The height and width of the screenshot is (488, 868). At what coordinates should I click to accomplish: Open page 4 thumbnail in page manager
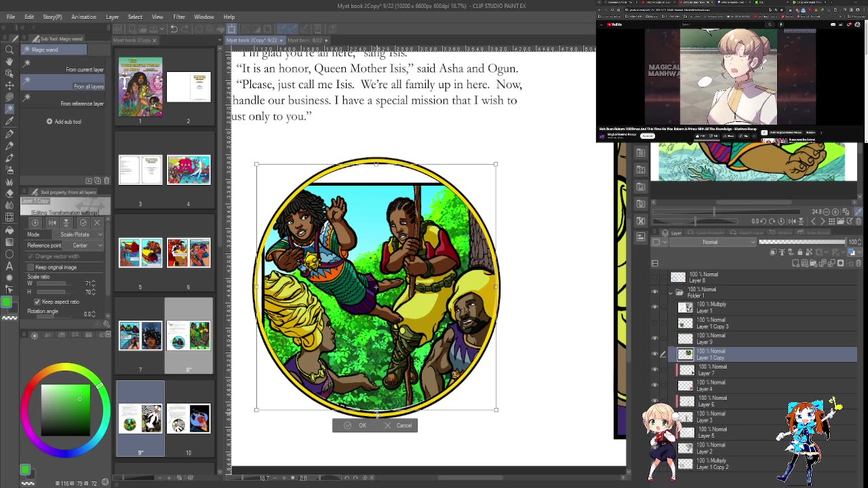click(x=189, y=169)
